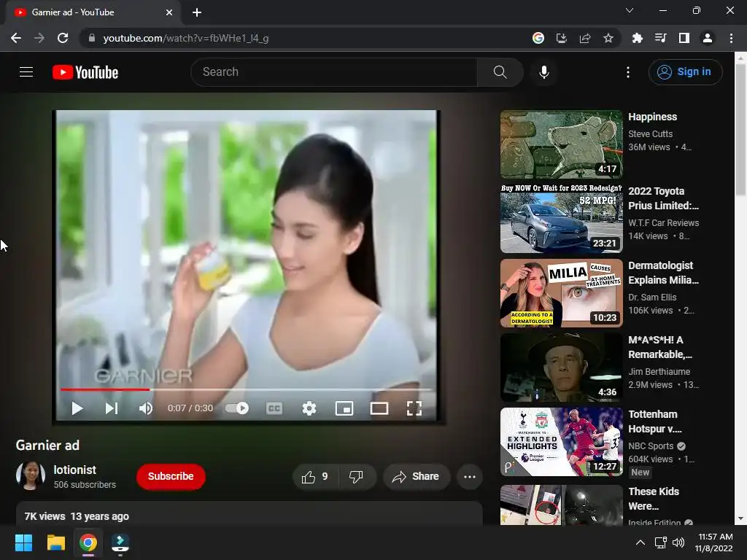Open the lotionist channel avatar

(x=31, y=475)
